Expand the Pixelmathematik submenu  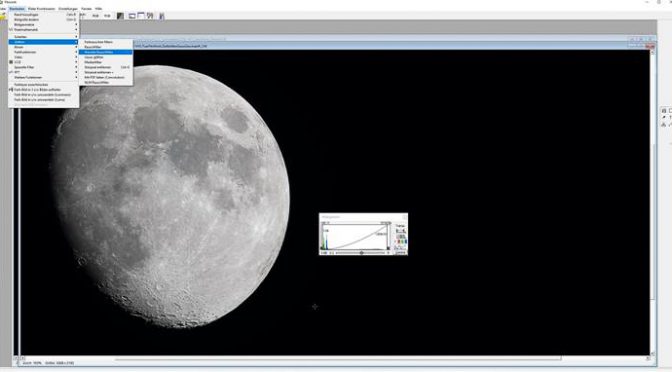pos(43,30)
